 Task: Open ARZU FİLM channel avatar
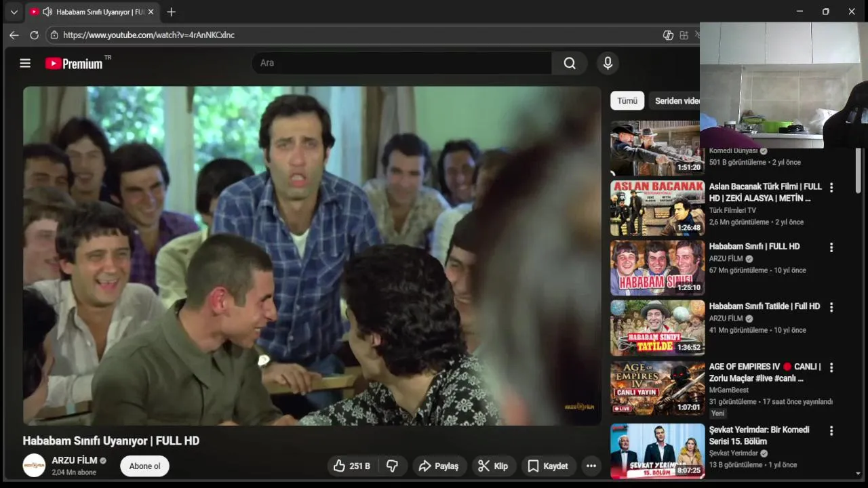tap(34, 466)
